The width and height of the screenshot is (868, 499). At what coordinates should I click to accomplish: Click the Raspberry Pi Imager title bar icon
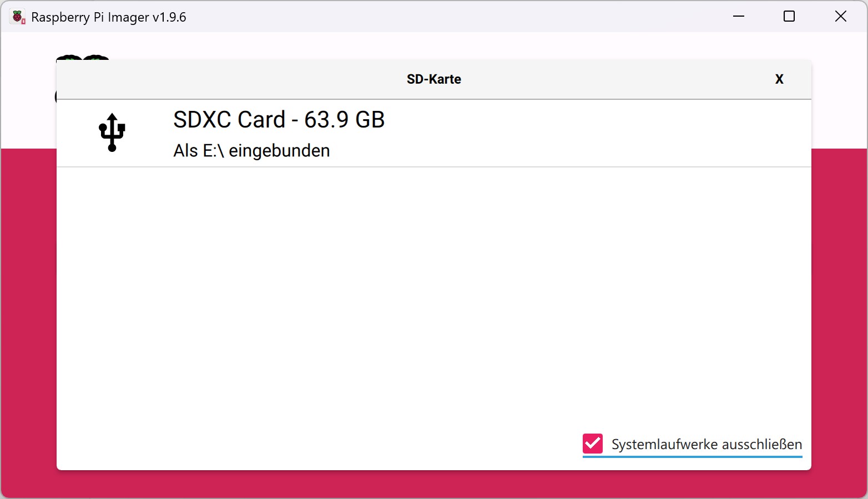18,17
